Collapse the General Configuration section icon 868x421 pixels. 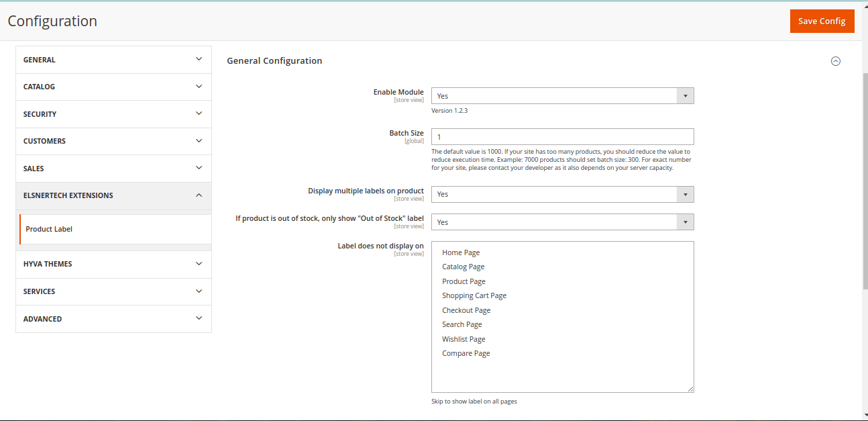pyautogui.click(x=835, y=61)
